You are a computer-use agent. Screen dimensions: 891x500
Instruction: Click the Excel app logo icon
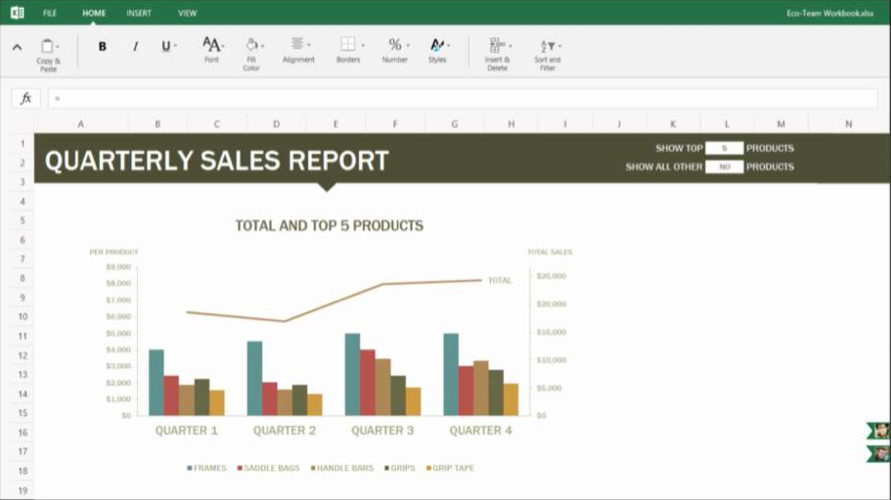click(16, 13)
